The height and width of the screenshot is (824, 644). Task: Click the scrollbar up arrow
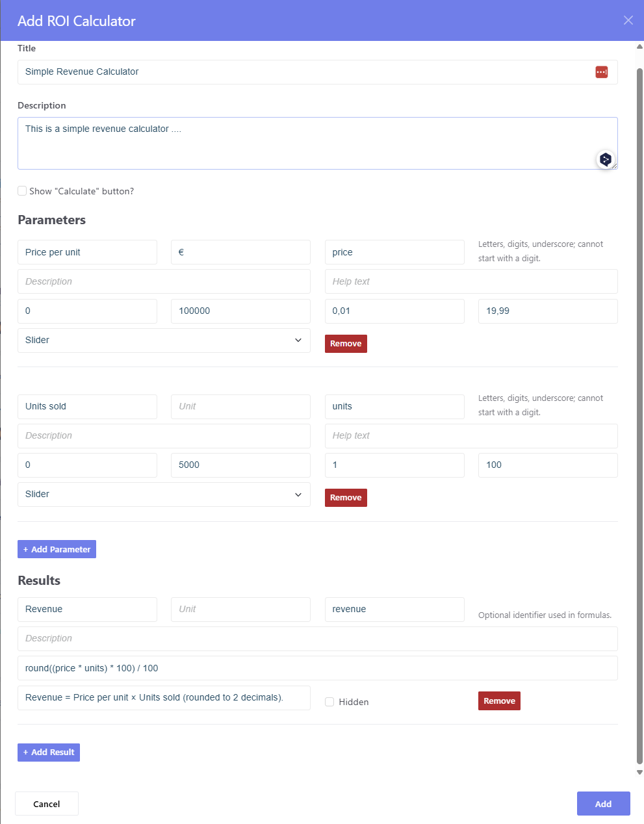[639, 47]
